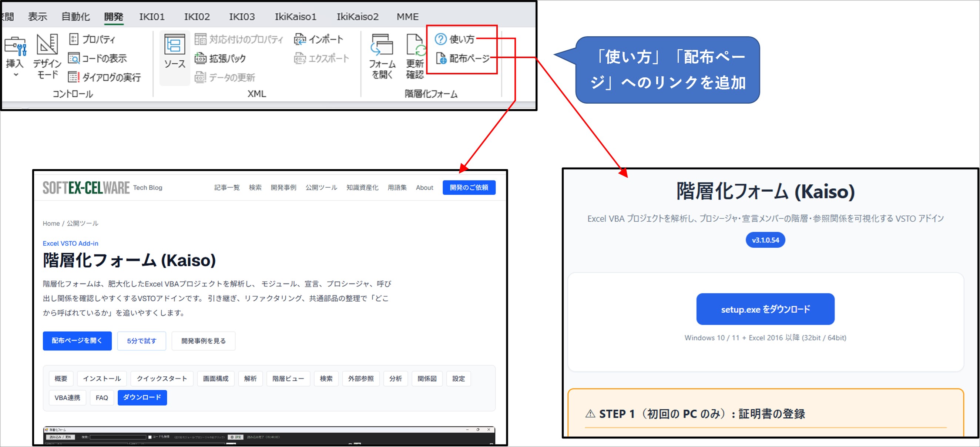
Task: Open 開発事例 in blog navigation
Action: [283, 188]
